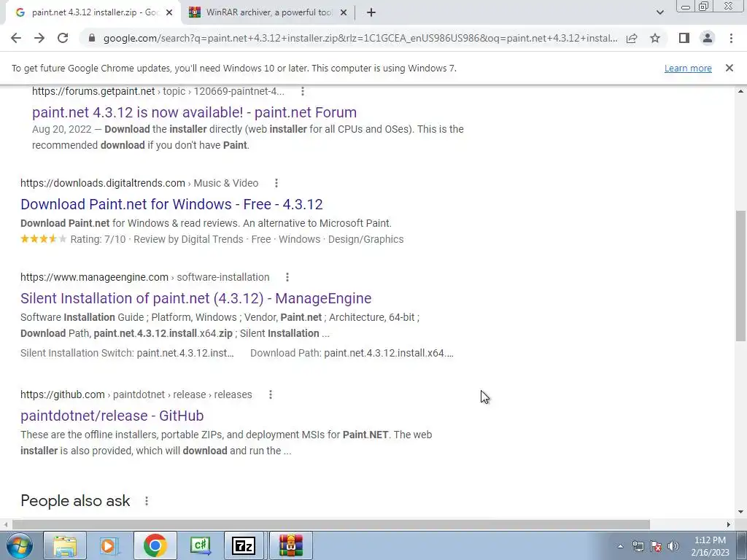Click the Chrome taskbar icon
This screenshot has height=560, width=747.
[155, 545]
